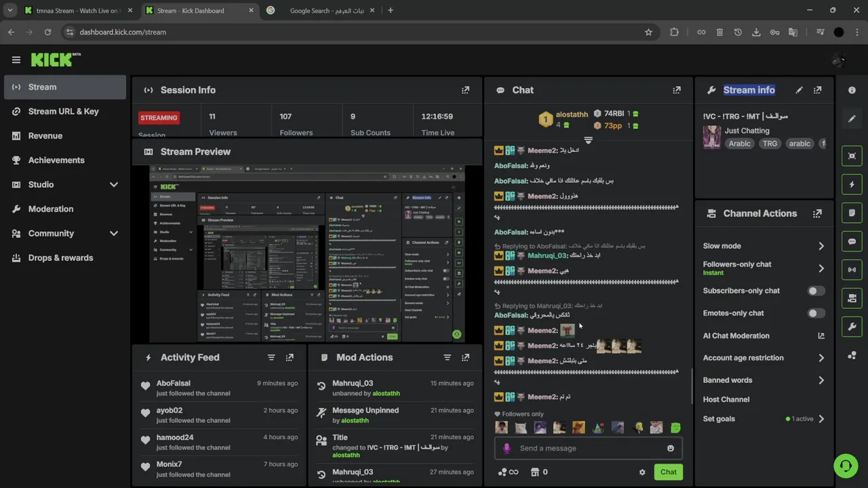Click the browser address bar URL
868x488 pixels.
(123, 32)
